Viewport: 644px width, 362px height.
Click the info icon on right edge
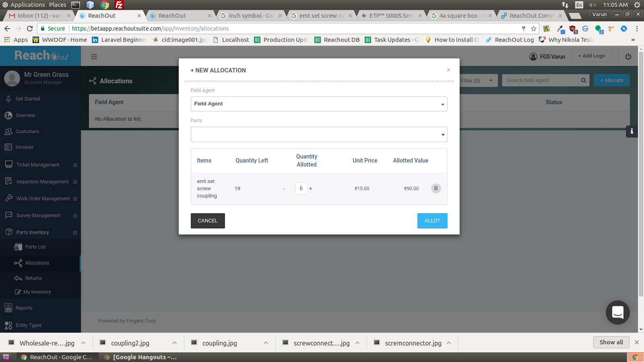[x=632, y=131]
